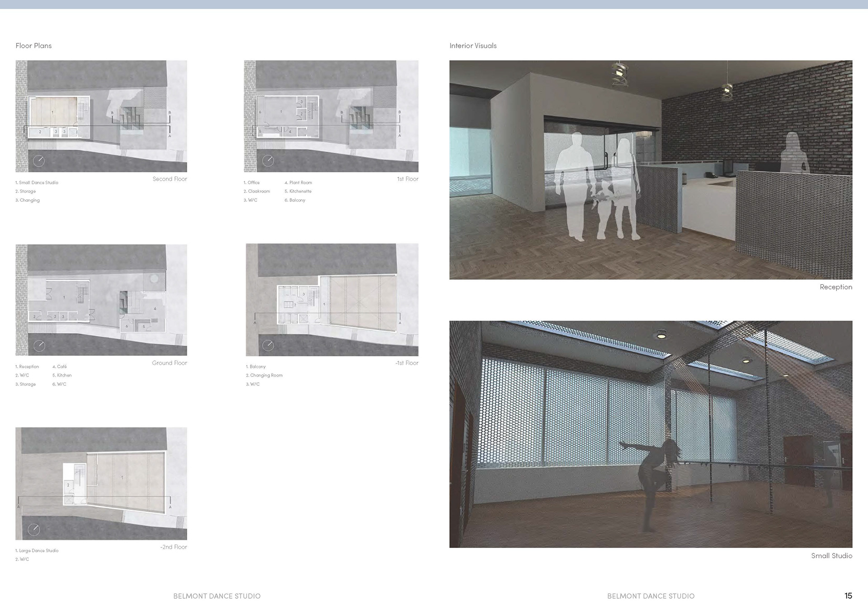Click the '-1st Floor' plan label
Viewport: 868px width, 614px height.
click(407, 363)
